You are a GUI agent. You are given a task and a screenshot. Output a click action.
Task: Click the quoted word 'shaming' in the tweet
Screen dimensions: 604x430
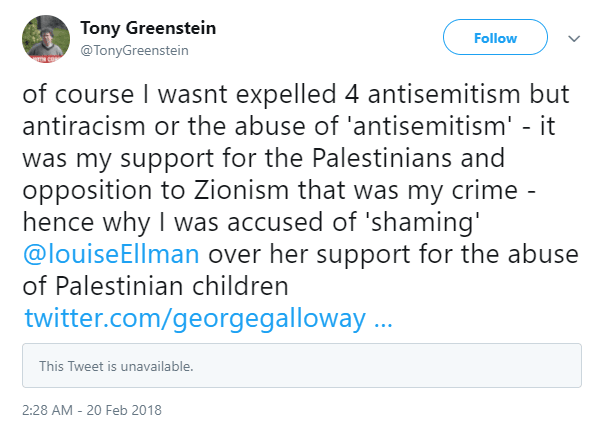(x=424, y=222)
